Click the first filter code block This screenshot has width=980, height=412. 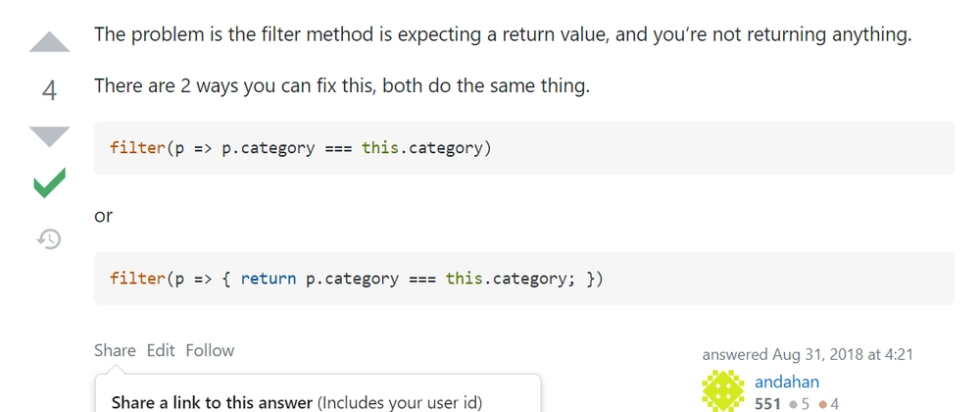[x=523, y=147]
